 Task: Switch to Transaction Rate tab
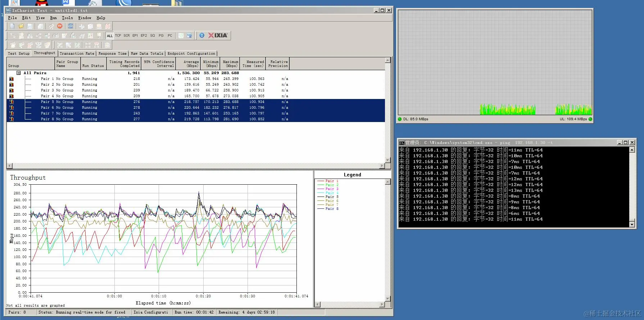pyautogui.click(x=77, y=54)
